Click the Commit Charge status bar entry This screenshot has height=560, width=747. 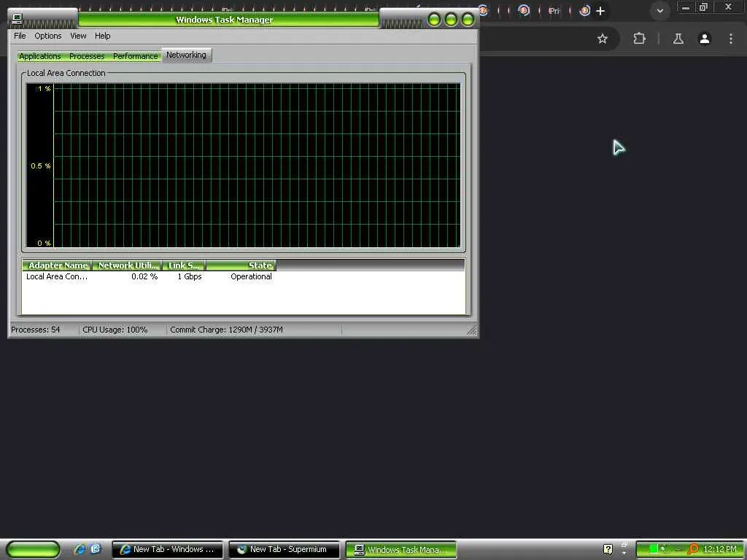tap(226, 330)
